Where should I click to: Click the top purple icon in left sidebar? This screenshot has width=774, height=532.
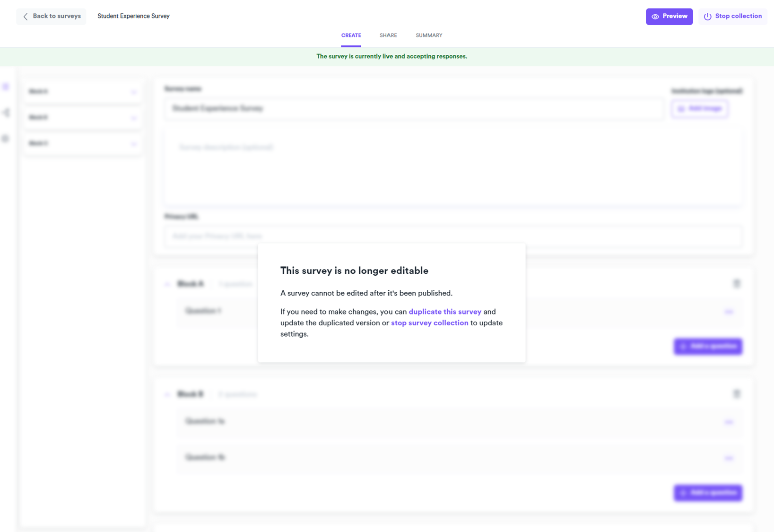pyautogui.click(x=6, y=87)
